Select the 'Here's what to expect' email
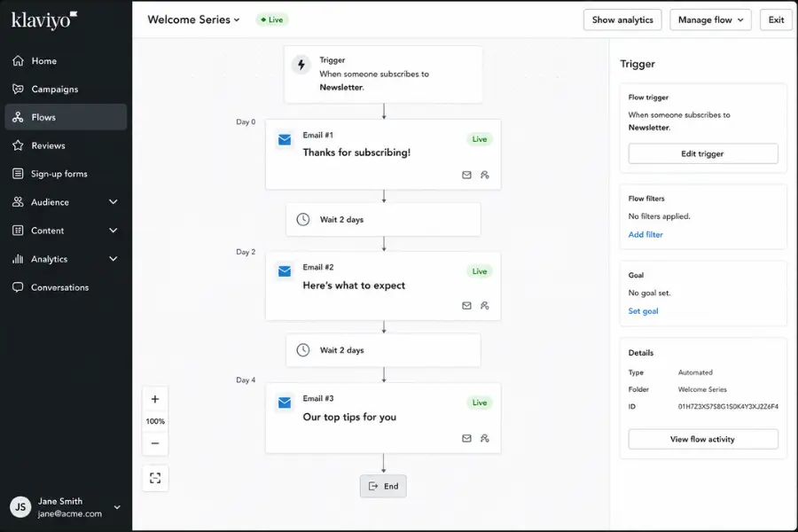 (x=383, y=286)
